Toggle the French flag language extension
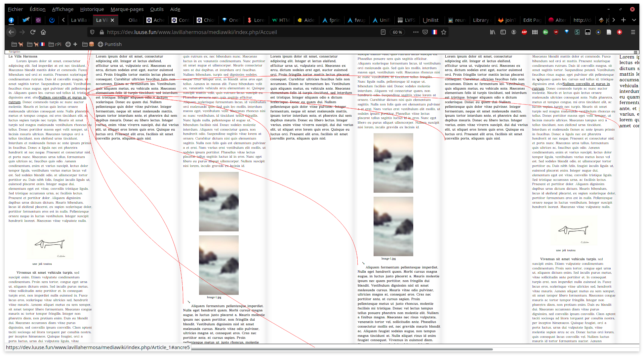This screenshot has height=357, width=644. click(x=434, y=32)
